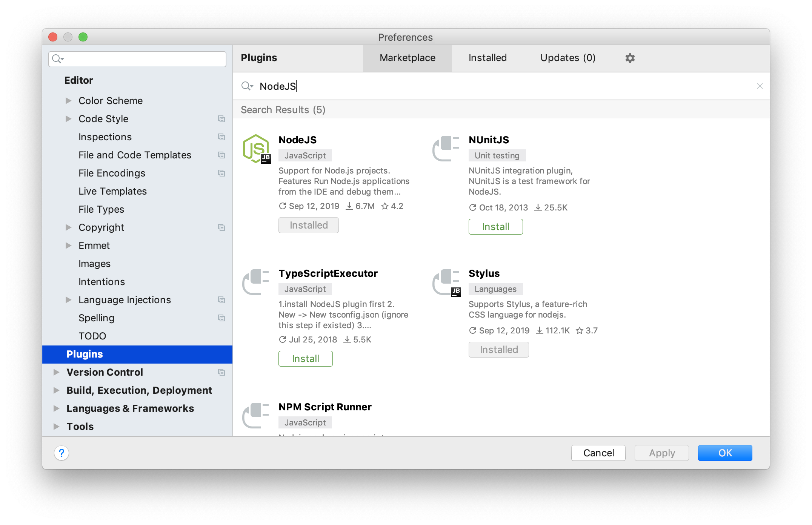Click the NPM Script Runner plugin icon
Image resolution: width=812 pixels, height=525 pixels.
pyautogui.click(x=256, y=415)
